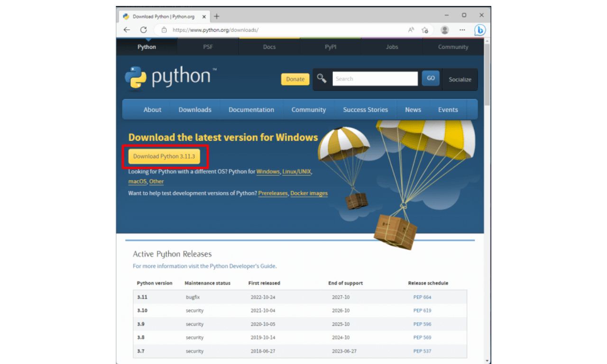Viewport: 607px width, 364px height.
Task: Maximize the browser window
Action: click(464, 16)
